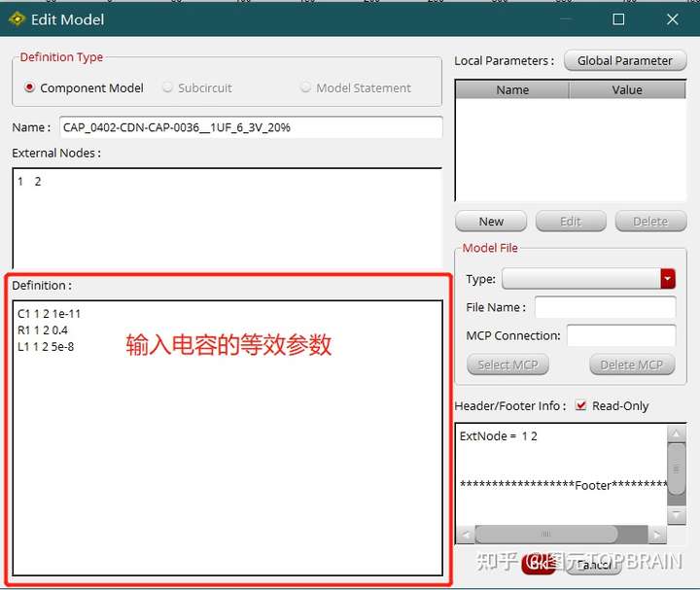Maximize the Edit Model window
Viewport: 700px width, 590px height.
pyautogui.click(x=618, y=19)
